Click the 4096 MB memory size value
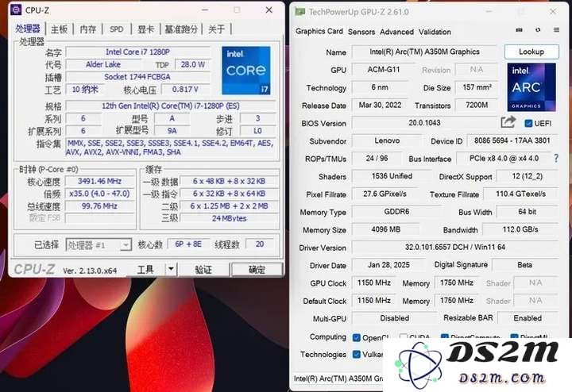 (x=385, y=229)
